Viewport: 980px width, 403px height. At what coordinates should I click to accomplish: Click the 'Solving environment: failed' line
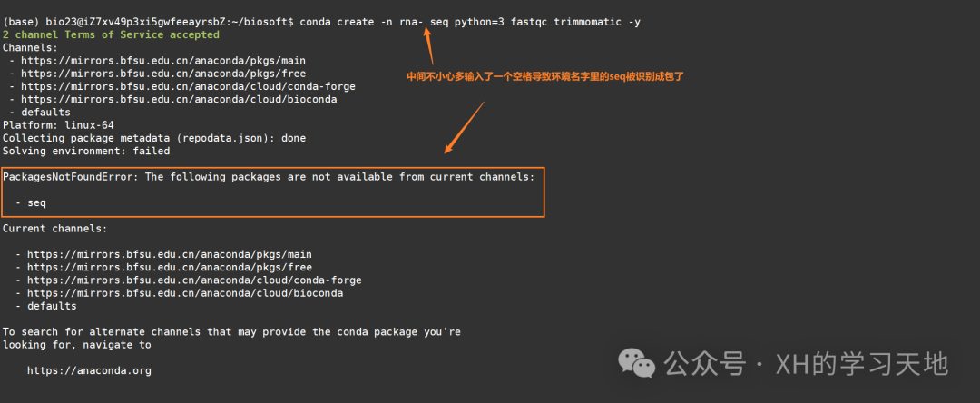(x=86, y=152)
